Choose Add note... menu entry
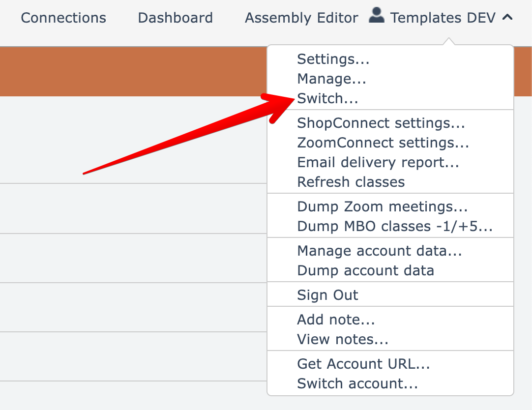This screenshot has height=410, width=532. (336, 320)
